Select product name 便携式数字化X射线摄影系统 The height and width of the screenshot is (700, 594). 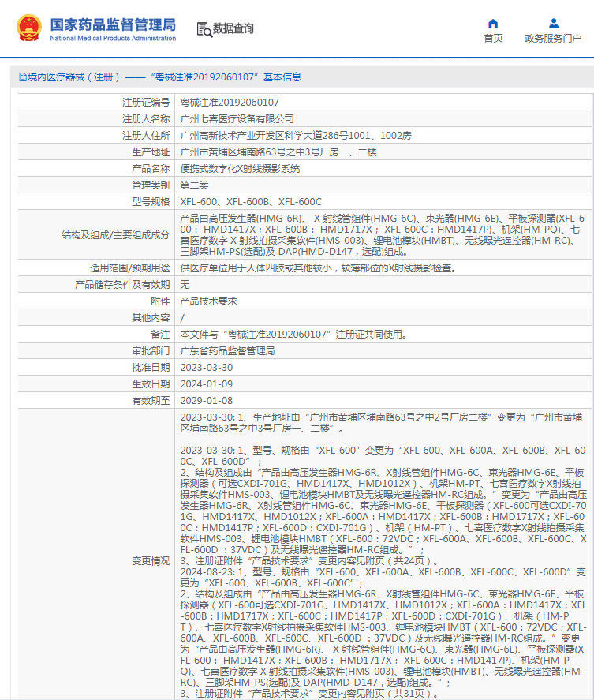(240, 169)
